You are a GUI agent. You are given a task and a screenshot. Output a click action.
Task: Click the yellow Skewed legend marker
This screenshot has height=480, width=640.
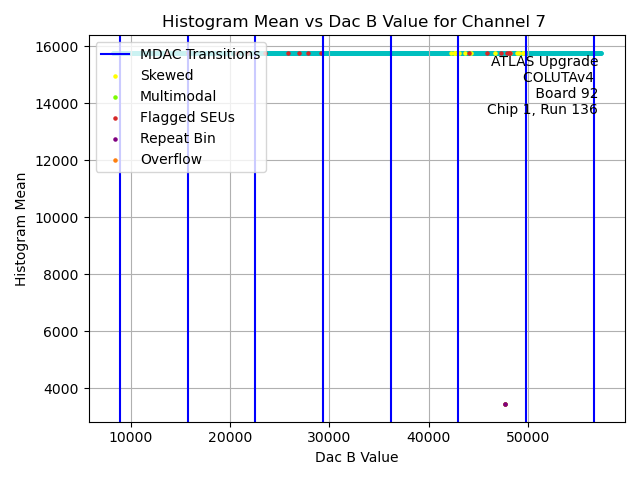point(115,76)
